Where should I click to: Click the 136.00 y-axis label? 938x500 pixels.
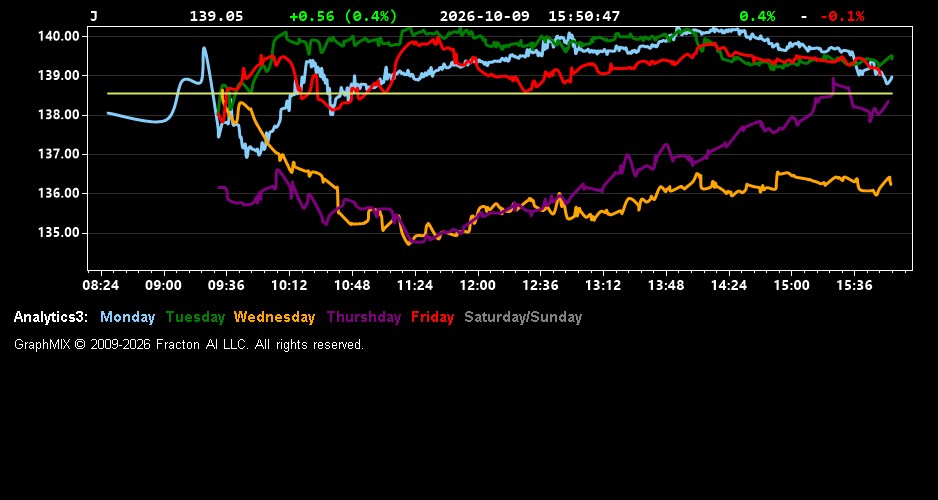[x=59, y=193]
